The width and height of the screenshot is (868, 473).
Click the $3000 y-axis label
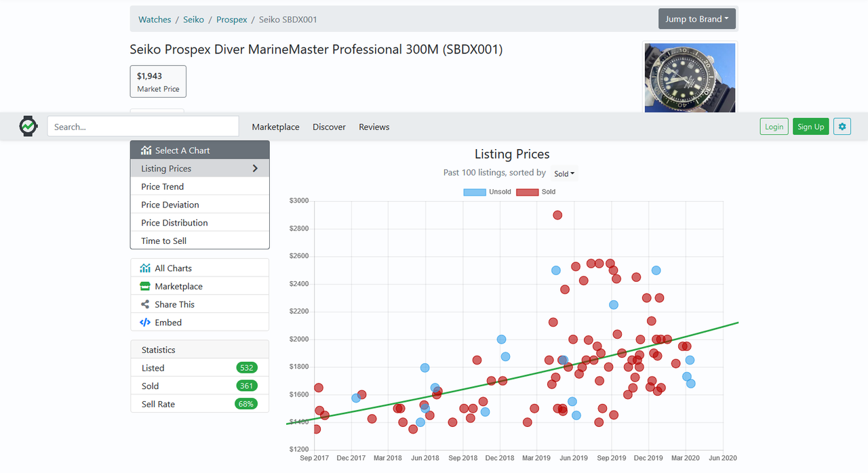click(299, 201)
